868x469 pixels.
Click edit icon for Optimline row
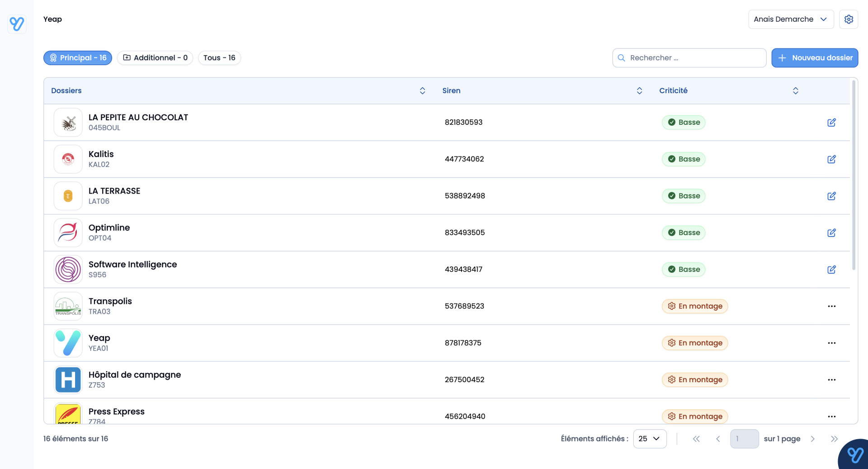point(831,233)
